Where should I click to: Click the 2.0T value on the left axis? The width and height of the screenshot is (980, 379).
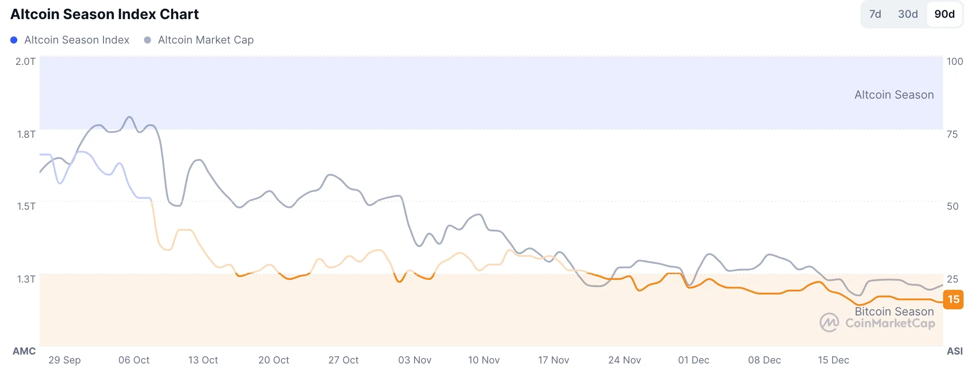click(x=26, y=62)
